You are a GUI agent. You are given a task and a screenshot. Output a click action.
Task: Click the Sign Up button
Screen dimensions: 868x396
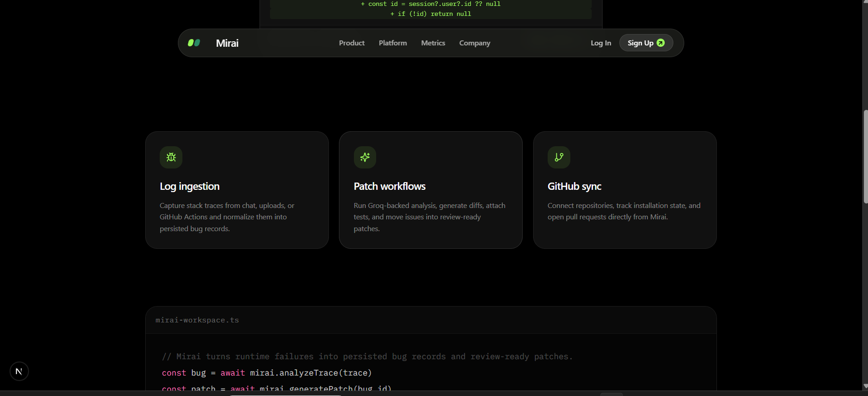646,43
